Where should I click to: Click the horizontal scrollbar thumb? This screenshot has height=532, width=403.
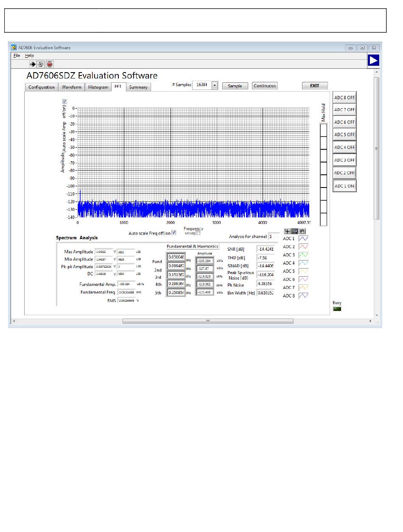pyautogui.click(x=208, y=321)
